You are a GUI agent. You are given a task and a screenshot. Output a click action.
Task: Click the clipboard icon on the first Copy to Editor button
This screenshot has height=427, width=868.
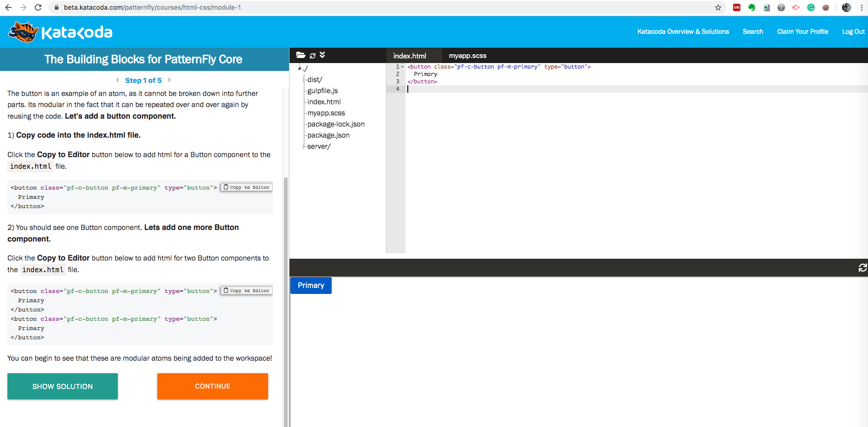[x=225, y=187]
